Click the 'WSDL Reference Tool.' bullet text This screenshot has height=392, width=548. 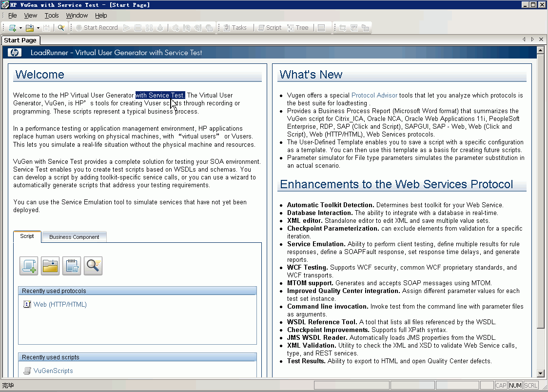[322, 322]
